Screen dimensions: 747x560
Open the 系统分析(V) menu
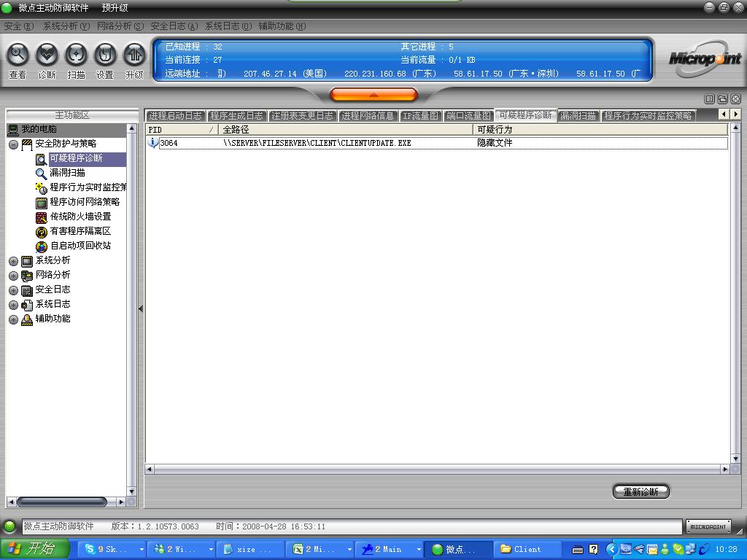click(66, 26)
